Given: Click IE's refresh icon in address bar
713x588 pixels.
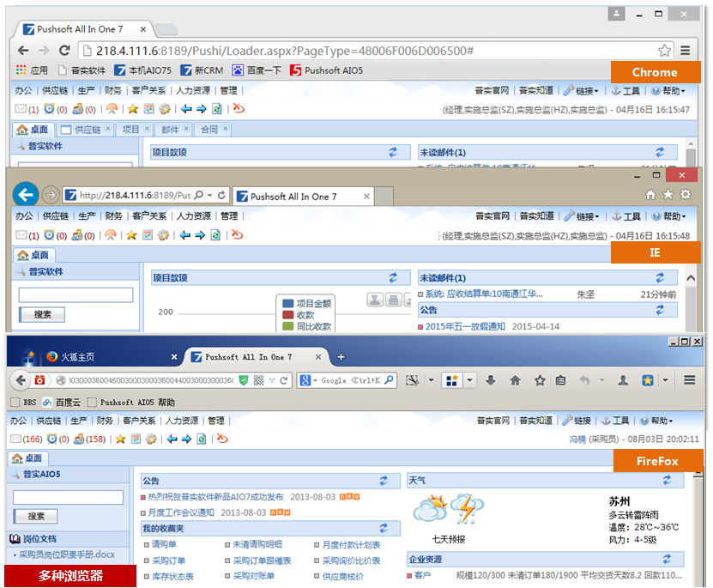Looking at the screenshot, I should point(221,195).
